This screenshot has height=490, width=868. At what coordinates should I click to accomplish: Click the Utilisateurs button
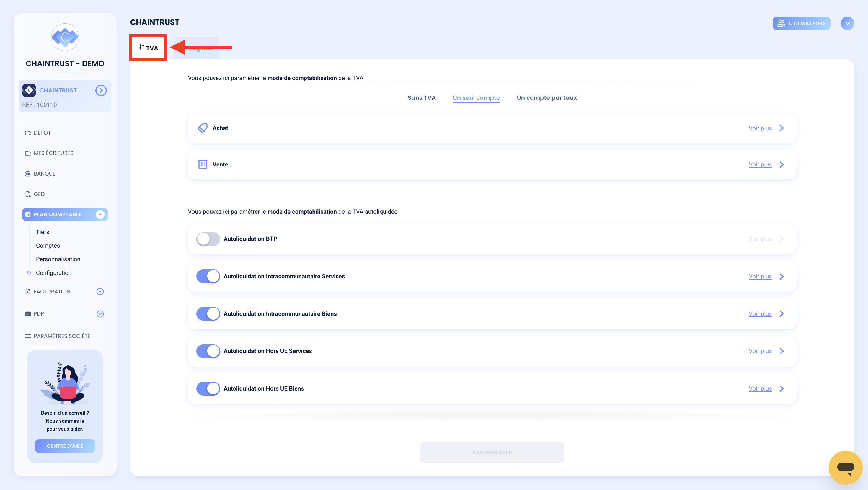[801, 23]
